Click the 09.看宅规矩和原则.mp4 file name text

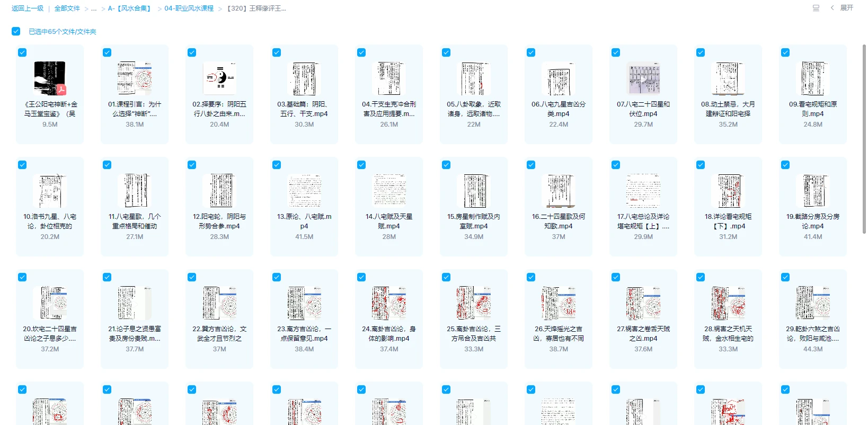coord(813,109)
